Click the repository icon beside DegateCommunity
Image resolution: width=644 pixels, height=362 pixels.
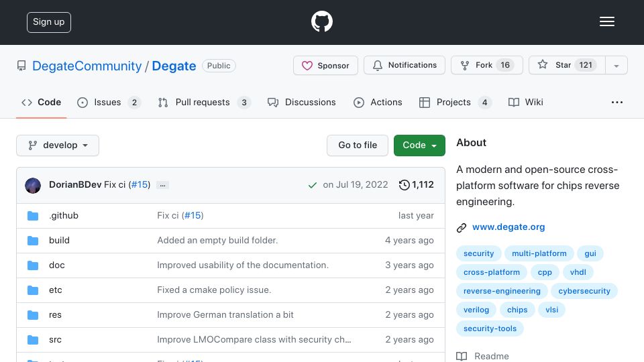[21, 66]
